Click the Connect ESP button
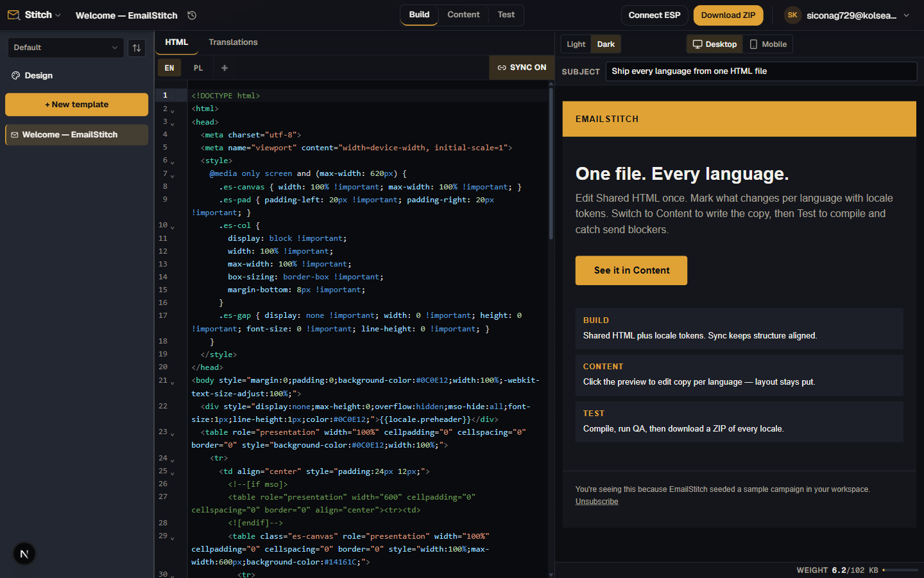Viewport: 924px width, 578px height. (654, 15)
